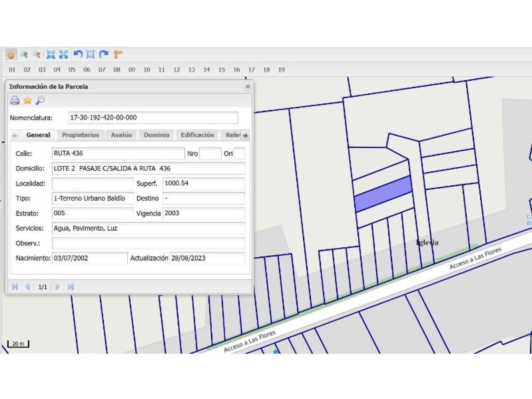Select the pan hand tool
The image size is (532, 399).
(11, 54)
